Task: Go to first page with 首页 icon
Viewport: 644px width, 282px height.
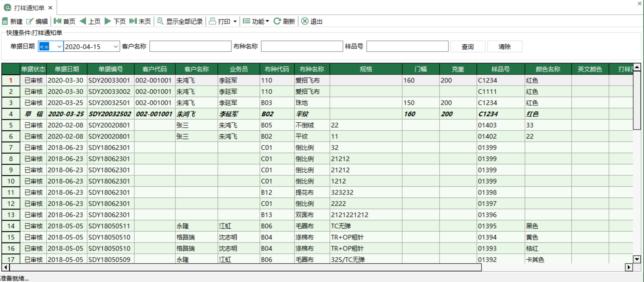Action: click(57, 21)
